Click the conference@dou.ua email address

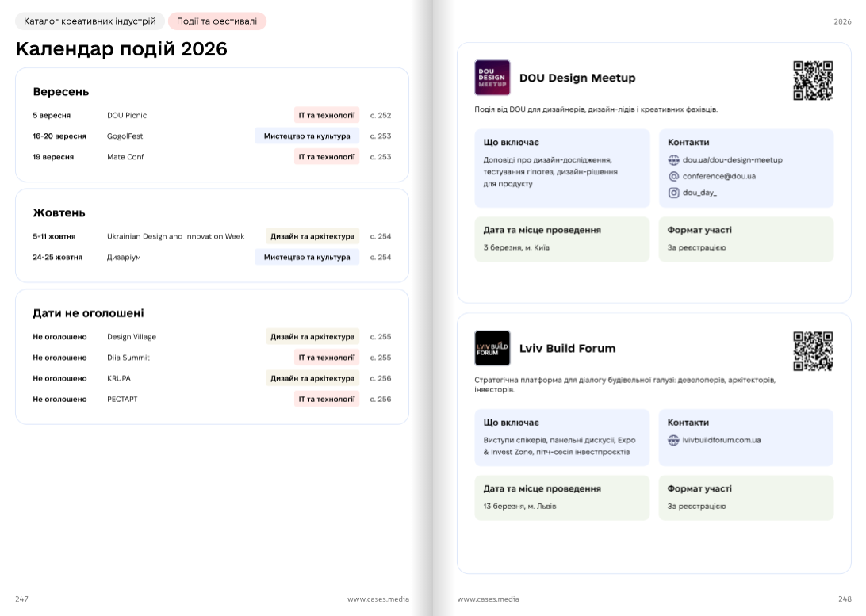719,177
